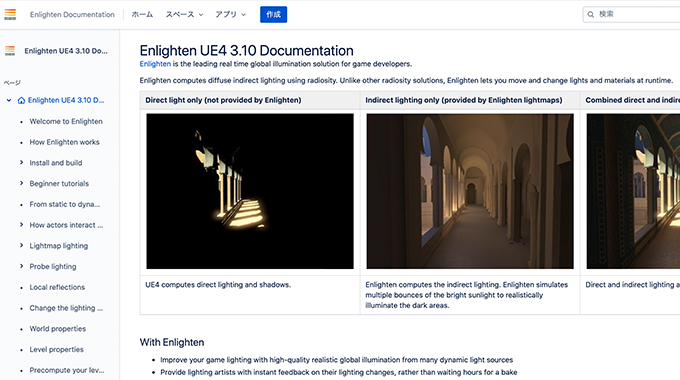Image resolution: width=680 pixels, height=380 pixels.
Task: Open How actors interact ... page
Action: (x=66, y=225)
